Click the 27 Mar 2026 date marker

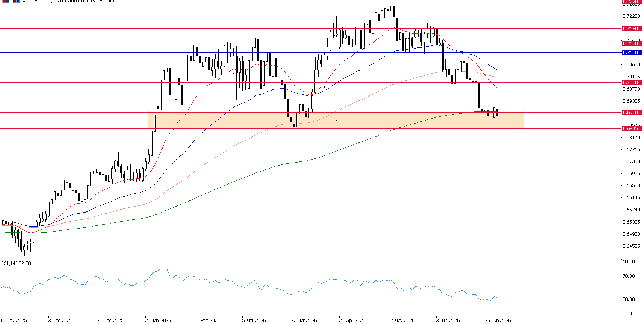304,320
